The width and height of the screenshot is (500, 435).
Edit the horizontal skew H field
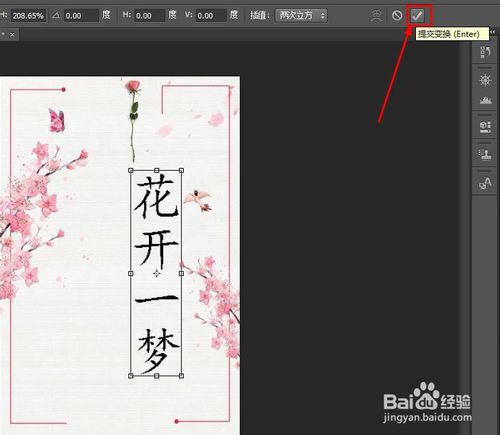[x=150, y=16]
